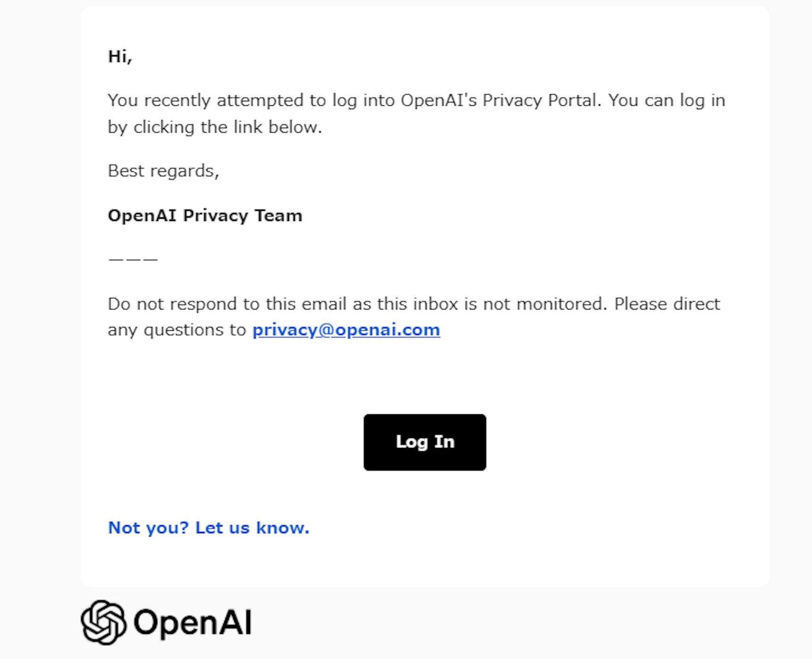This screenshot has width=812, height=659.
Task: Click the words 'Please direct' in the notice
Action: 667,304
